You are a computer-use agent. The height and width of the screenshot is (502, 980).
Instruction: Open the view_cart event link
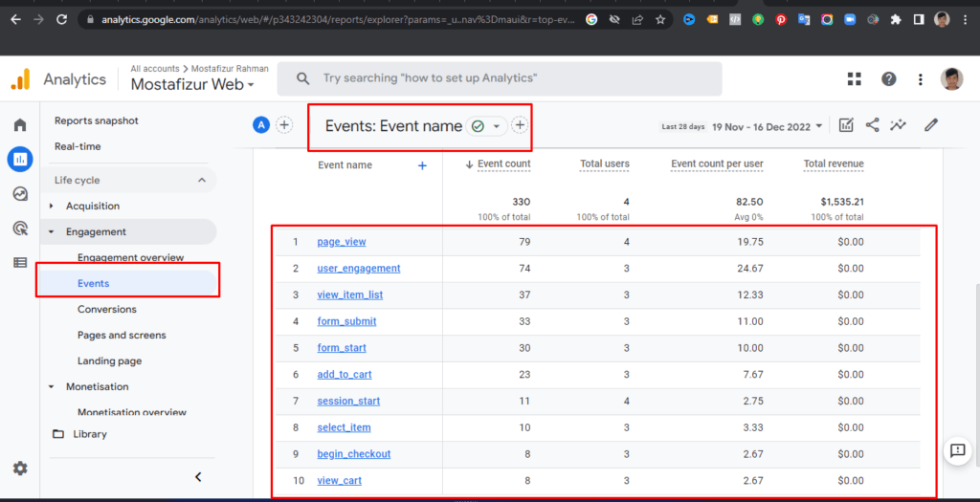click(x=340, y=481)
